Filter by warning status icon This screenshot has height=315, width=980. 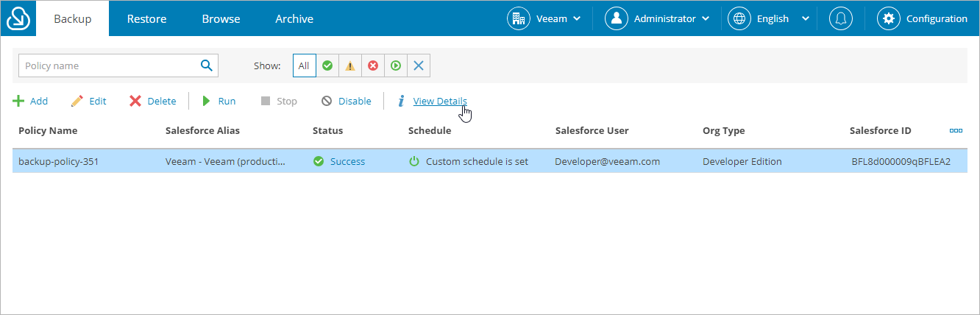tap(350, 66)
